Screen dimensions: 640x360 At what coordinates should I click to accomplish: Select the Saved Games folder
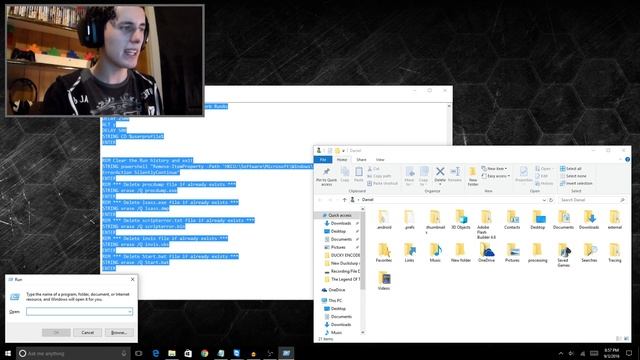(x=563, y=255)
